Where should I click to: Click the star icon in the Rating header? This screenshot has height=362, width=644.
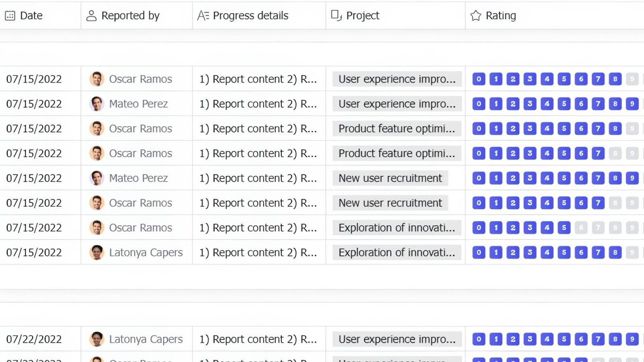point(475,15)
